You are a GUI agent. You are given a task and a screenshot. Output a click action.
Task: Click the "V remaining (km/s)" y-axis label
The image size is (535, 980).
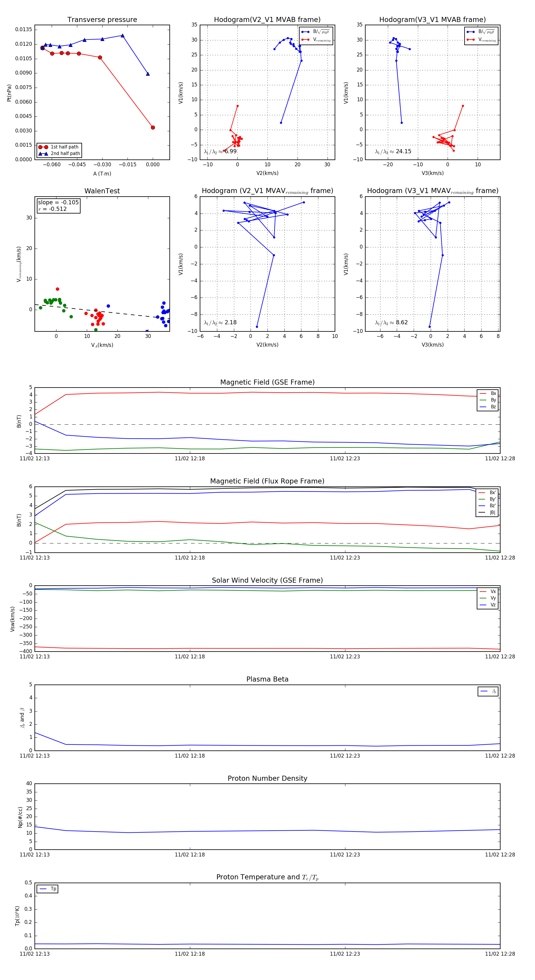(x=19, y=264)
